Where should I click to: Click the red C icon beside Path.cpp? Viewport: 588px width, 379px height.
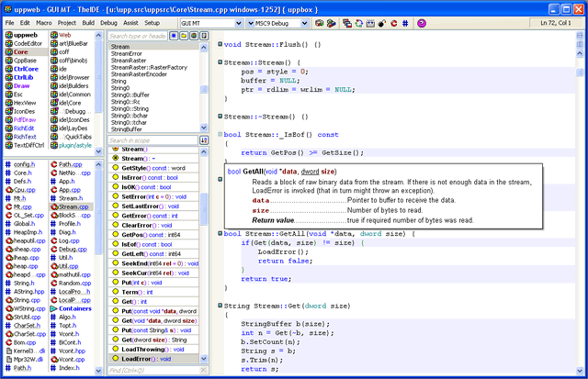coord(54,164)
